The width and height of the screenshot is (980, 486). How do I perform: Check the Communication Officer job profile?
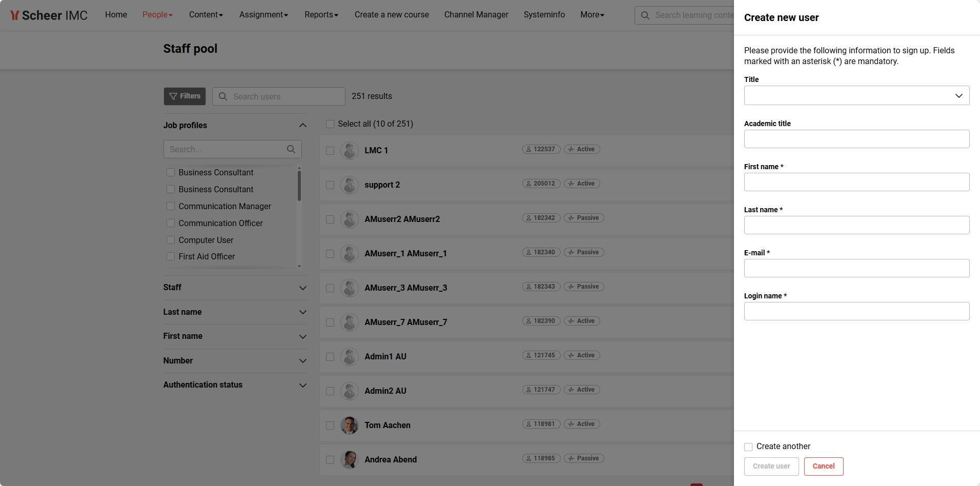(171, 223)
